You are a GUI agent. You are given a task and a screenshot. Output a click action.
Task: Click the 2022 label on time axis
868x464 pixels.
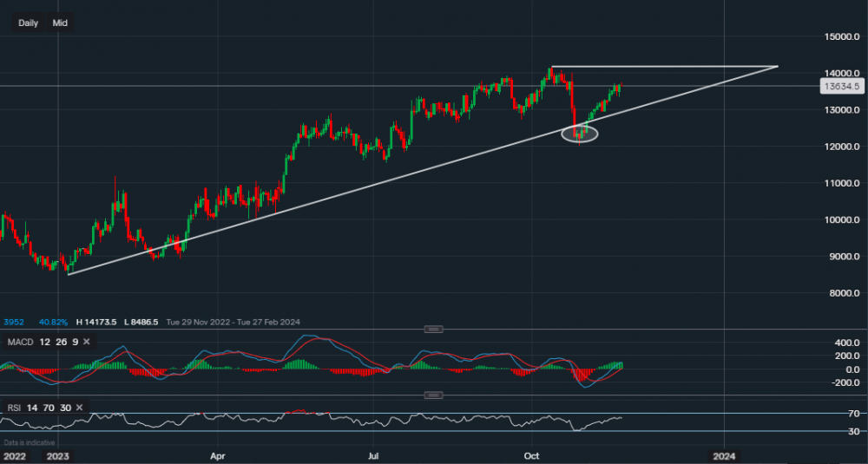point(14,455)
